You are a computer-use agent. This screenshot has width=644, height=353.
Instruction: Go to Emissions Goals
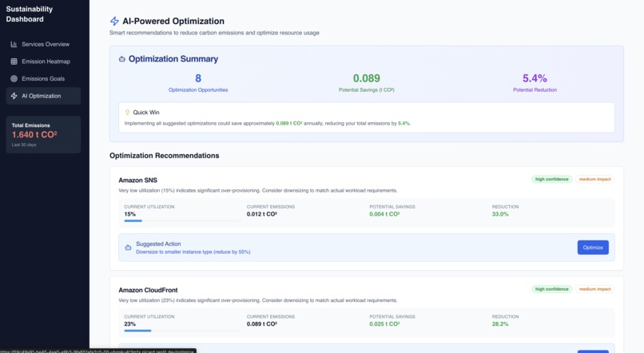coord(43,79)
